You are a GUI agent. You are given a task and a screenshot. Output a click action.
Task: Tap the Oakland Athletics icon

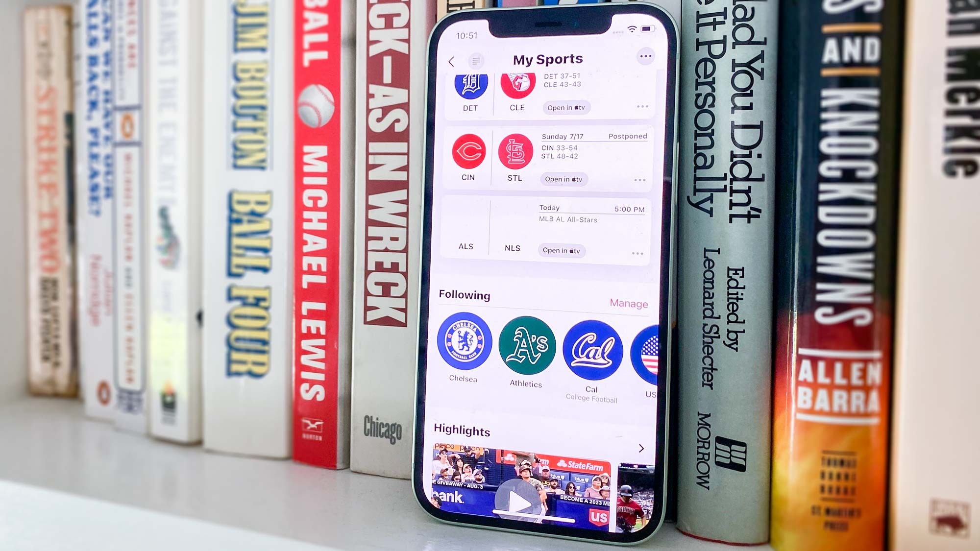click(527, 347)
